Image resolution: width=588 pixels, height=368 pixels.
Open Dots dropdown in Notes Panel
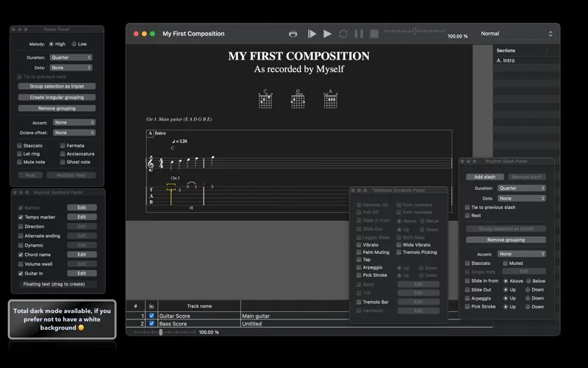click(71, 68)
